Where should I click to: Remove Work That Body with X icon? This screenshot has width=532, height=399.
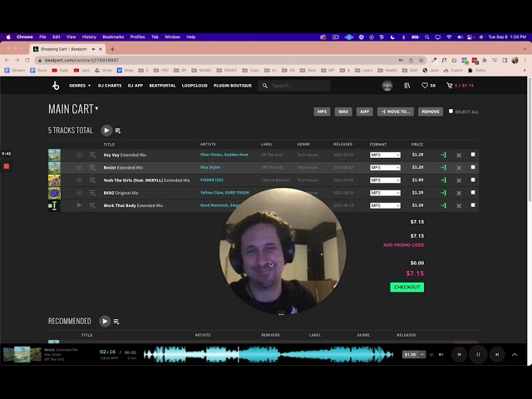pos(459,205)
